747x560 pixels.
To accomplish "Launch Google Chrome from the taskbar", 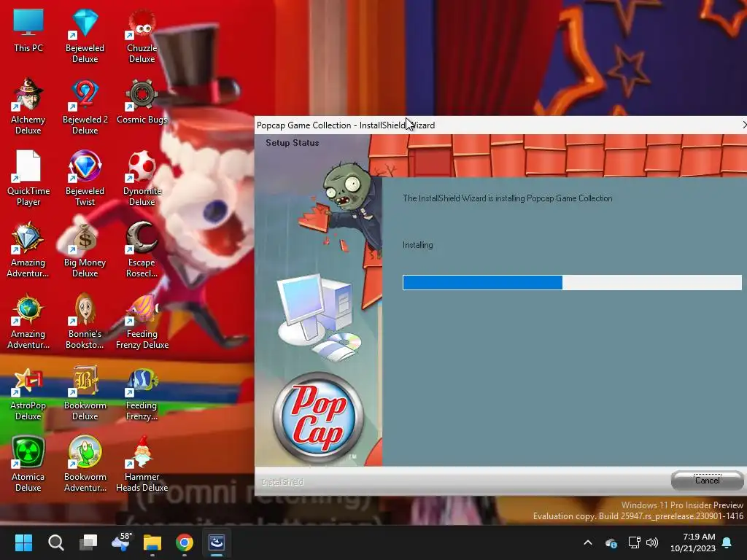I will click(x=185, y=542).
